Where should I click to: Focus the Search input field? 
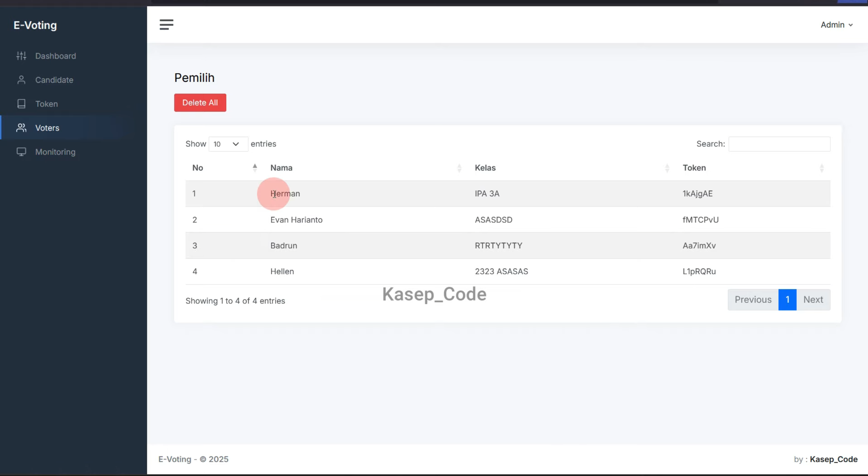click(779, 144)
